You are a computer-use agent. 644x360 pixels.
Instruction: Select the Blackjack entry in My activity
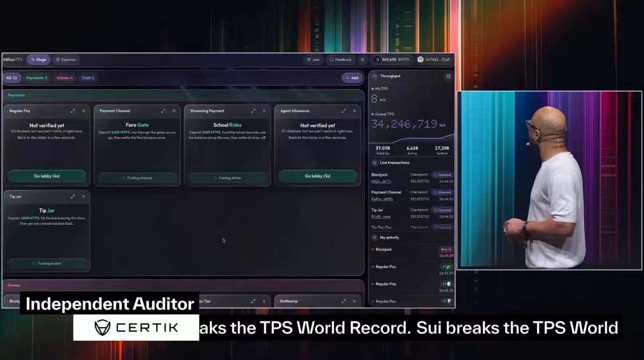(x=412, y=252)
